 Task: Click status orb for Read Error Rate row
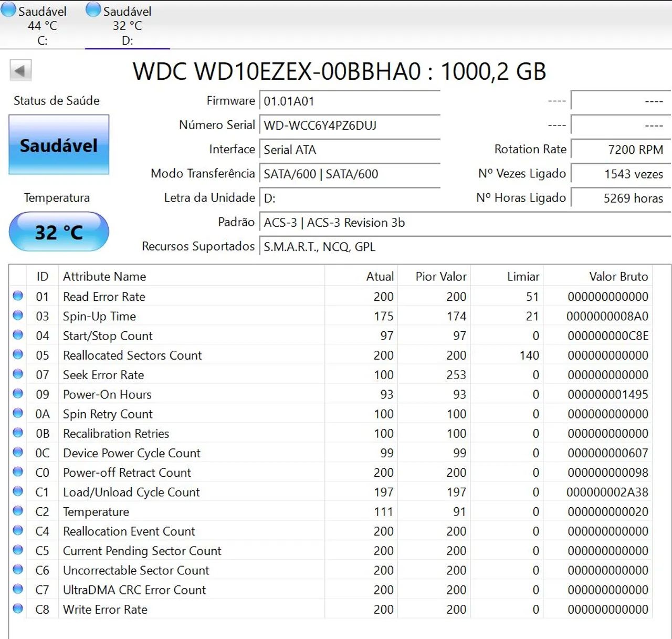pyautogui.click(x=18, y=296)
